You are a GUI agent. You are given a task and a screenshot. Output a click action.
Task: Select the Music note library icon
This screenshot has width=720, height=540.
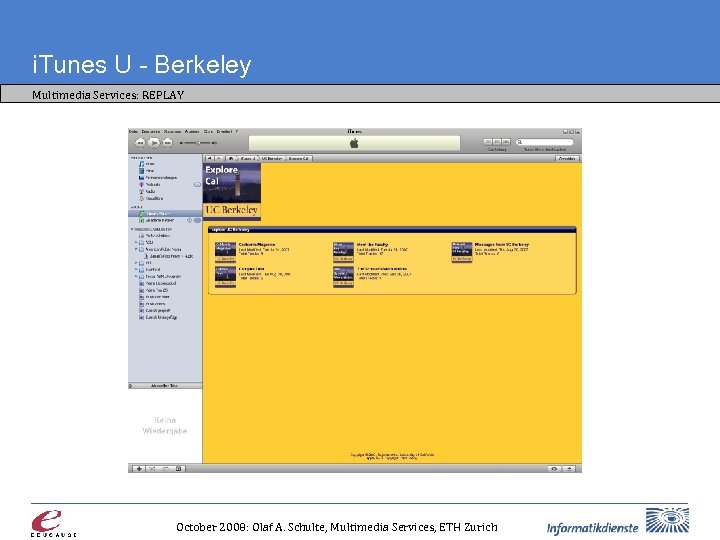coord(141,164)
